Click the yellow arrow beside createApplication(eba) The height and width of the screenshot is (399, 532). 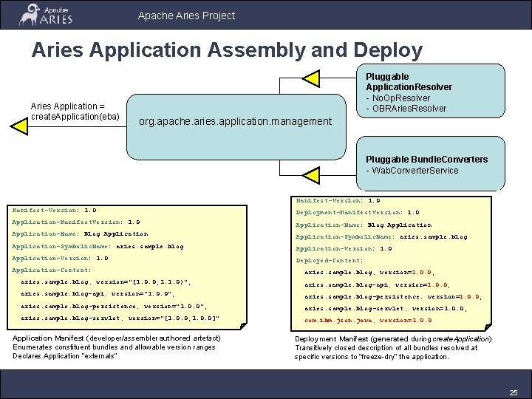tap(19, 126)
